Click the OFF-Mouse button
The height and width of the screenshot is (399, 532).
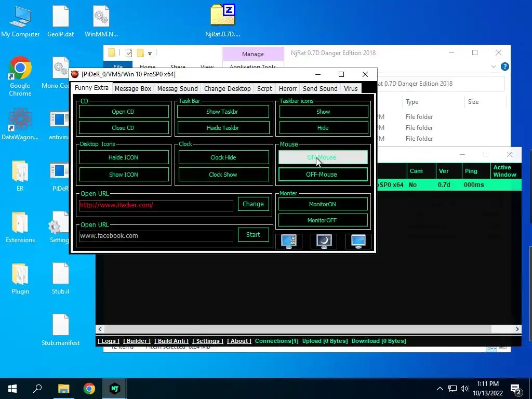(x=323, y=175)
